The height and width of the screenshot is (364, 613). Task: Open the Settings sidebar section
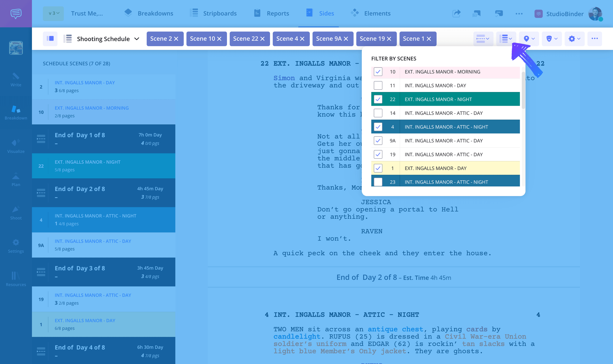[16, 246]
